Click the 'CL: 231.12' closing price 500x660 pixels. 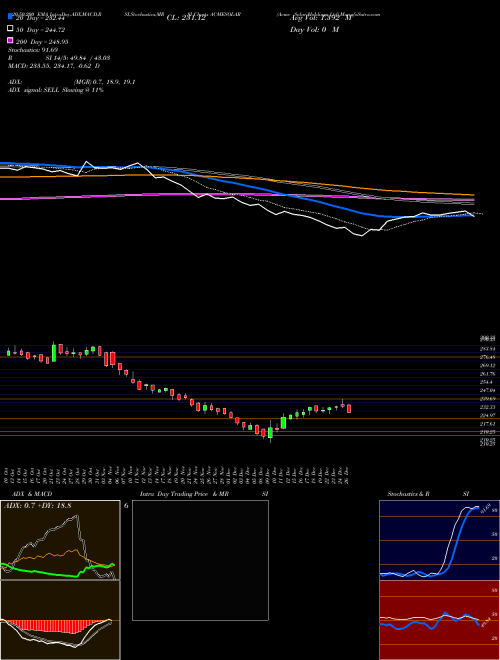(186, 18)
